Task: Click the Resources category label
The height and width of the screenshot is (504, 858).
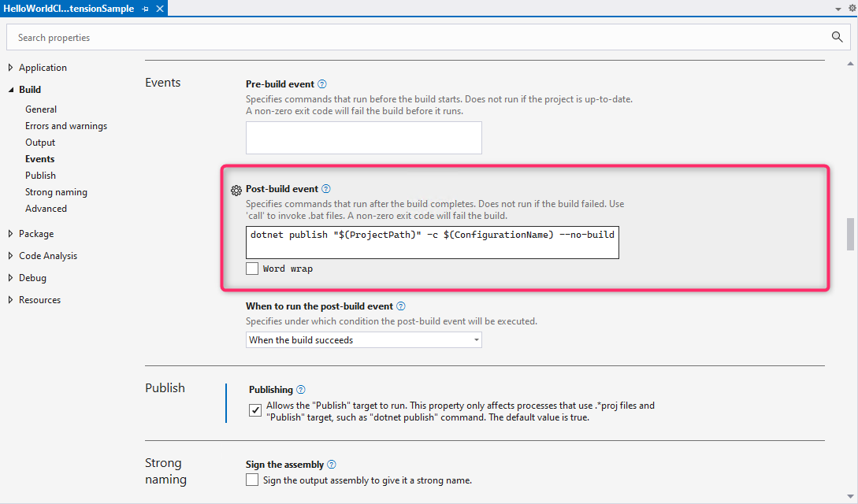Action: [40, 300]
